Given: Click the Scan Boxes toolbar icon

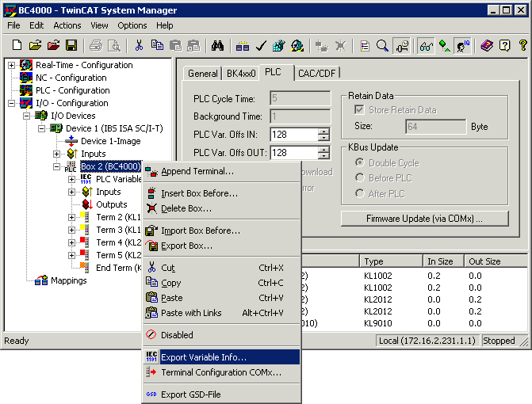Looking at the screenshot, I should 339,45.
